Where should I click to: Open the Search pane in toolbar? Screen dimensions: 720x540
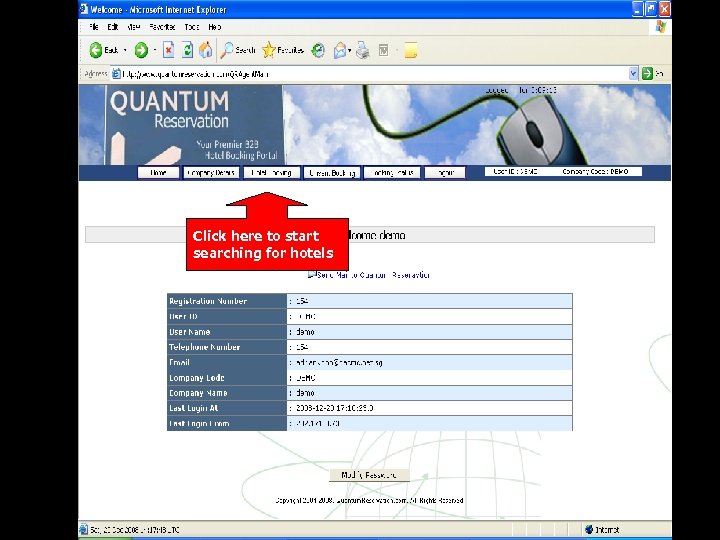click(237, 50)
